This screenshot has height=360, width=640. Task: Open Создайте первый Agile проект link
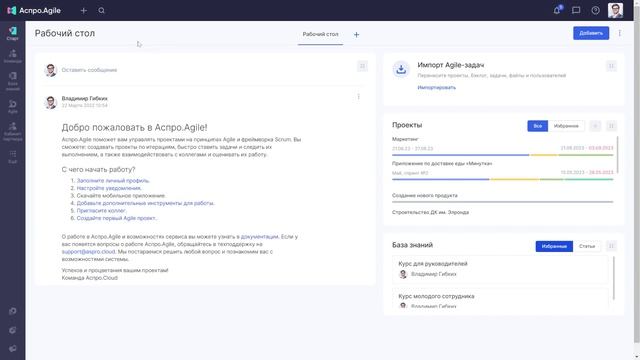[116, 218]
